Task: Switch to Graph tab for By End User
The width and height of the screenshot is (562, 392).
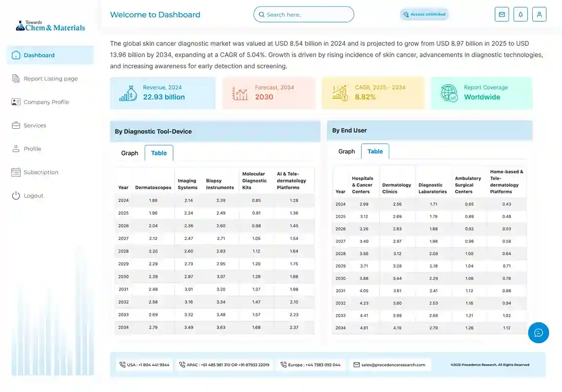Action: [x=347, y=152]
